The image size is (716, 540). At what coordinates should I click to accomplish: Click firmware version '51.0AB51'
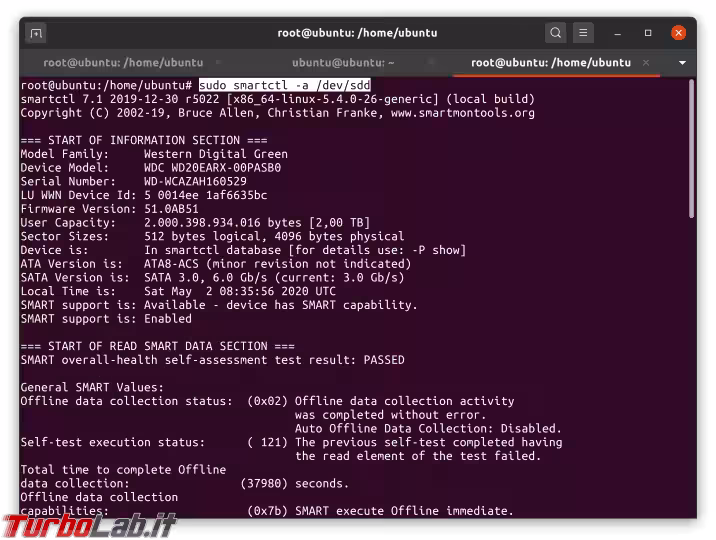[x=171, y=209]
